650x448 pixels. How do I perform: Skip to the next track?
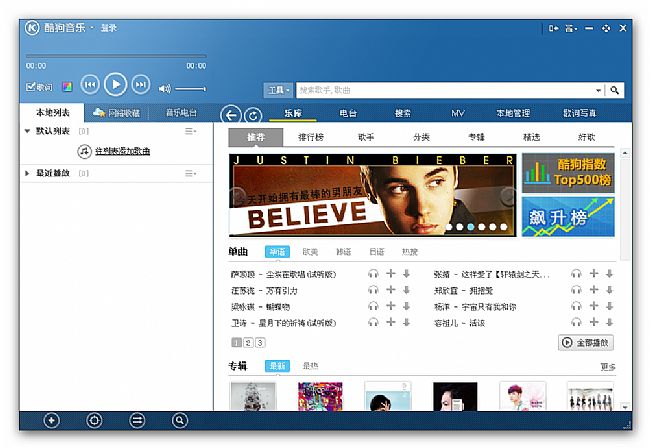click(141, 85)
